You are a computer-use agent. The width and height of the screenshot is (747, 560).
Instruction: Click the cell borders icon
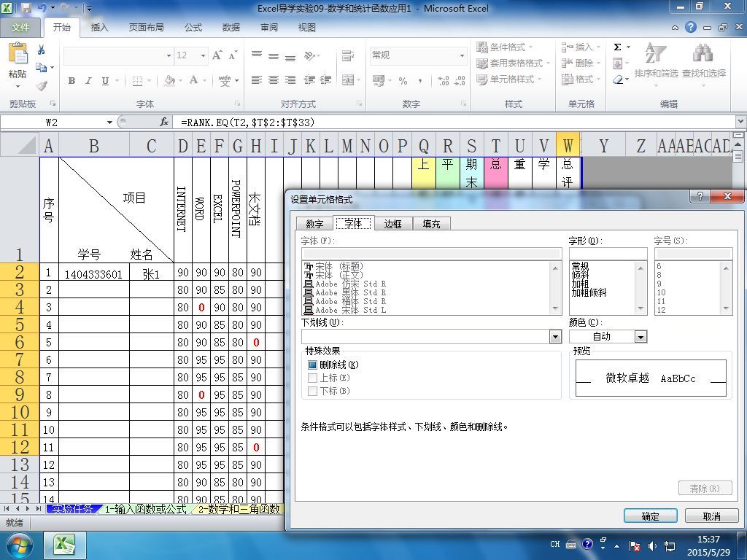(137, 80)
